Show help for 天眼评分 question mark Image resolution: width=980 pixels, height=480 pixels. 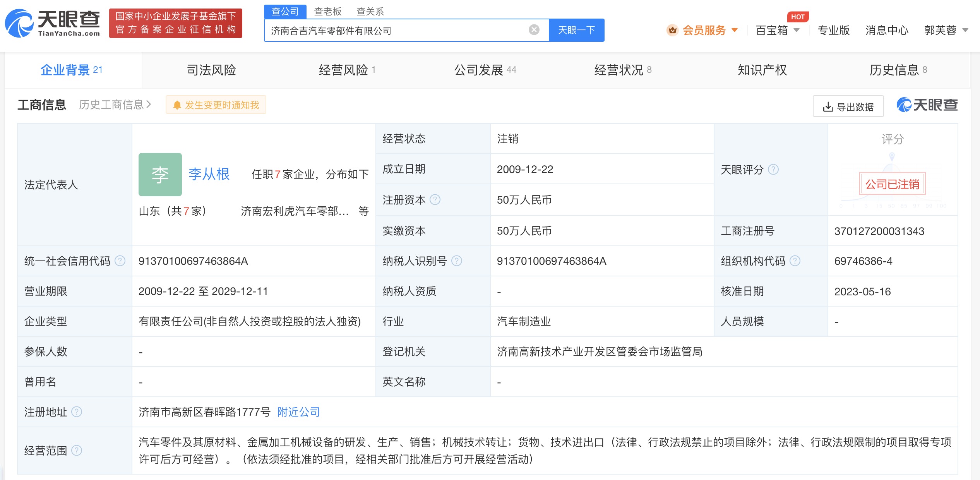pyautogui.click(x=773, y=170)
